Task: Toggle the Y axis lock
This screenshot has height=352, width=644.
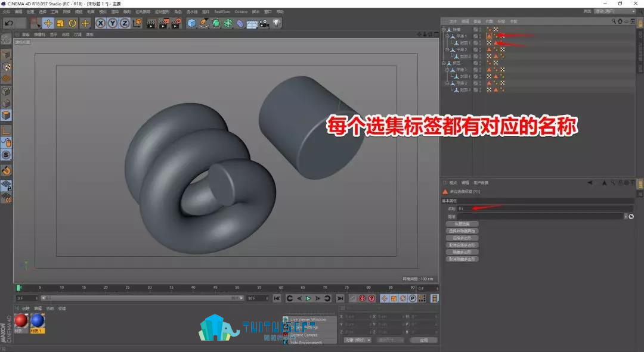Action: click(x=113, y=23)
